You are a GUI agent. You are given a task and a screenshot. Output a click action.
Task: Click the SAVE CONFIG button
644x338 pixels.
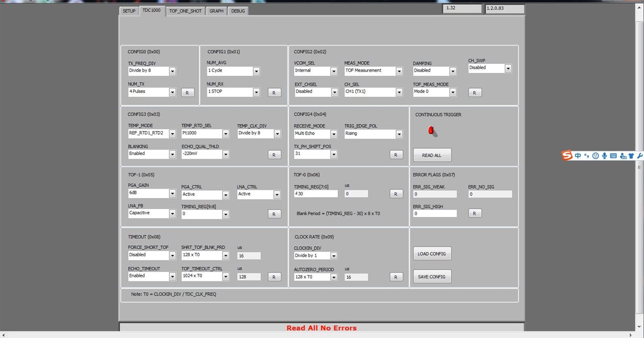tap(432, 277)
